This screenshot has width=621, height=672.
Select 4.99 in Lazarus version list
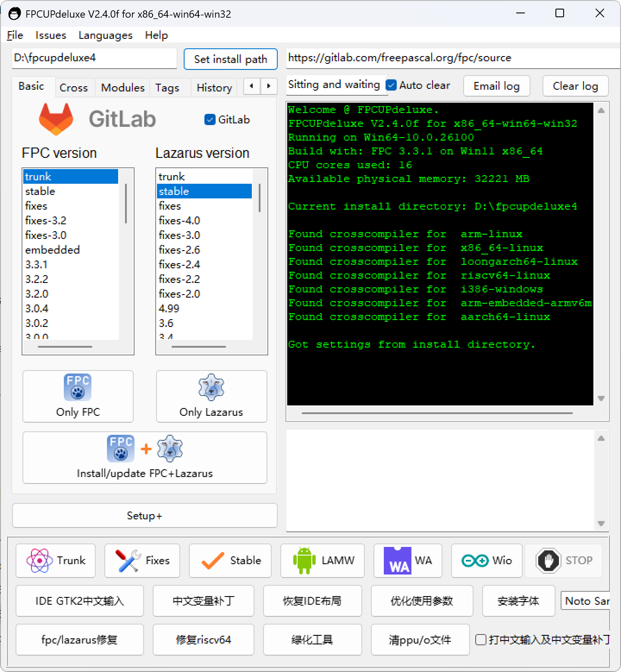[204, 308]
